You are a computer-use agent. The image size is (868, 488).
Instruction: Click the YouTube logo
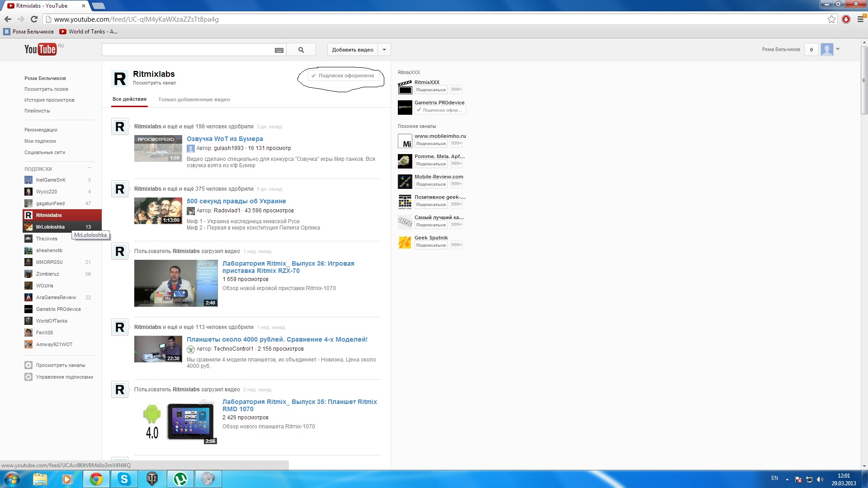pyautogui.click(x=41, y=49)
